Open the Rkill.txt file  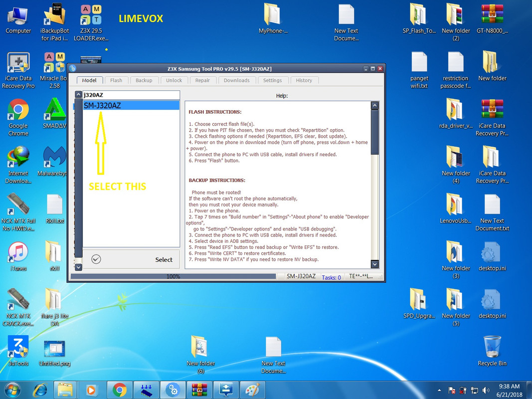click(55, 209)
